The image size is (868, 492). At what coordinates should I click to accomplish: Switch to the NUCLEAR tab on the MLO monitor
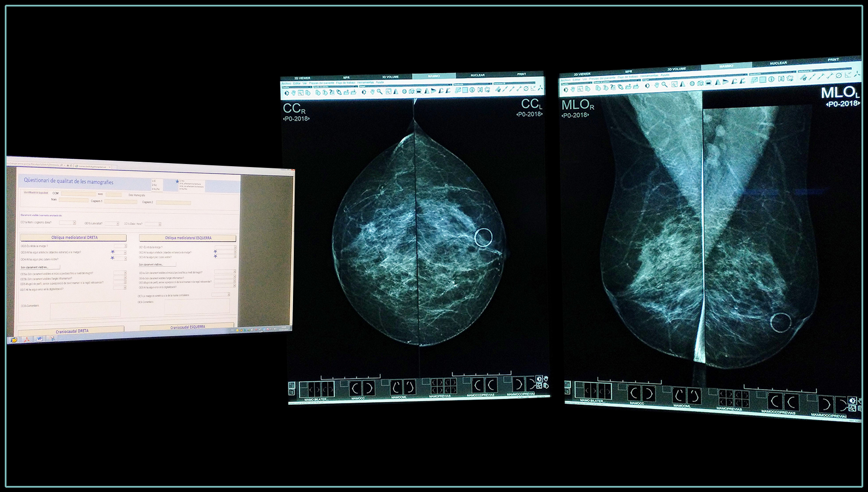[x=778, y=63]
